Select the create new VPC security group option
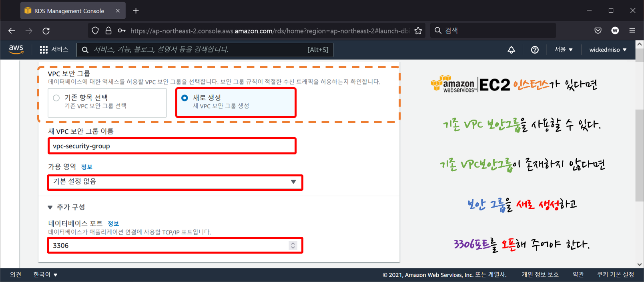This screenshot has height=282, width=644. [236, 103]
